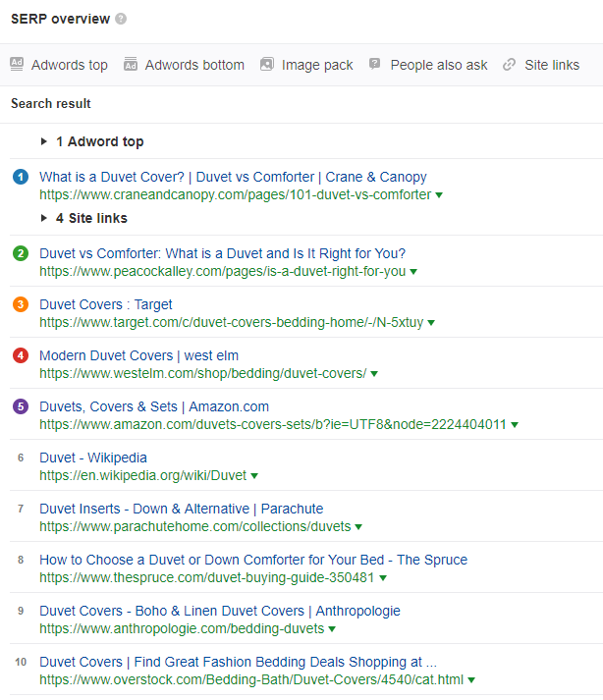Open 'Modern Duvet Covers | west elm' title
This screenshot has width=603, height=700.
pyautogui.click(x=138, y=355)
